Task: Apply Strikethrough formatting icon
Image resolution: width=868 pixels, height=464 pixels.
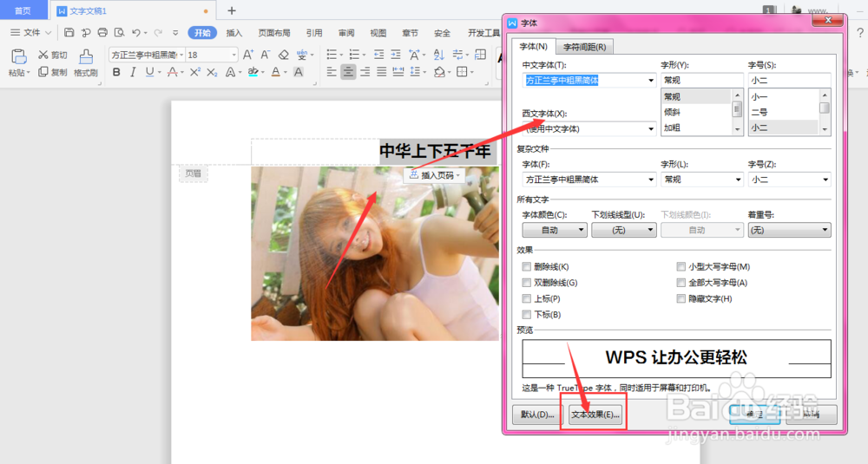Action: pos(172,72)
